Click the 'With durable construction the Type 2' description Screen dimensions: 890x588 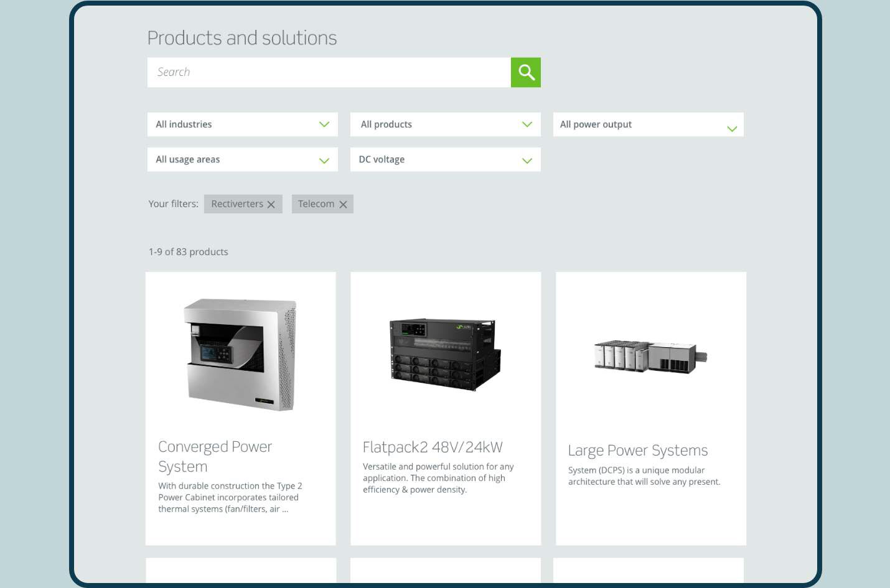(230, 498)
